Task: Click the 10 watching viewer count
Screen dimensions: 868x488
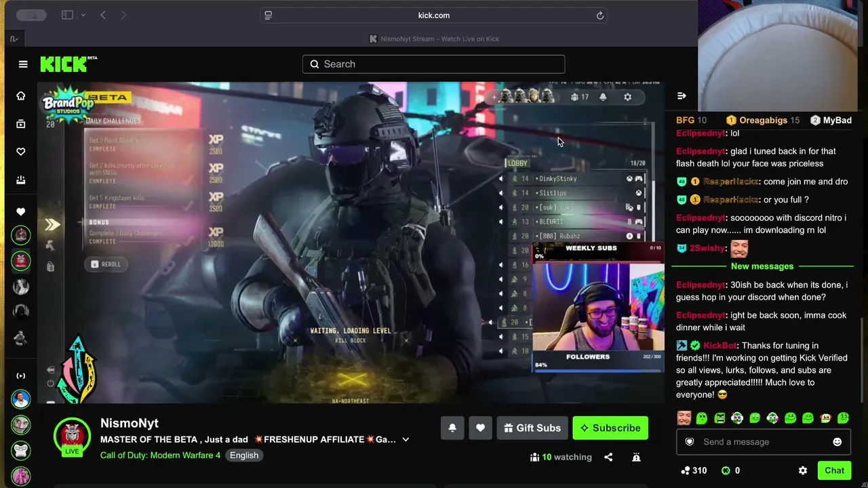Action: pyautogui.click(x=561, y=457)
